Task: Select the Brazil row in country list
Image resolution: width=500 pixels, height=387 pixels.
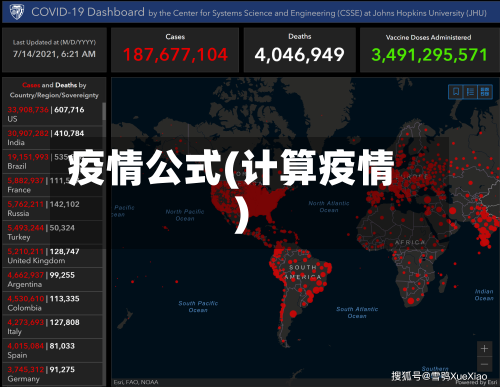Action: (x=53, y=161)
